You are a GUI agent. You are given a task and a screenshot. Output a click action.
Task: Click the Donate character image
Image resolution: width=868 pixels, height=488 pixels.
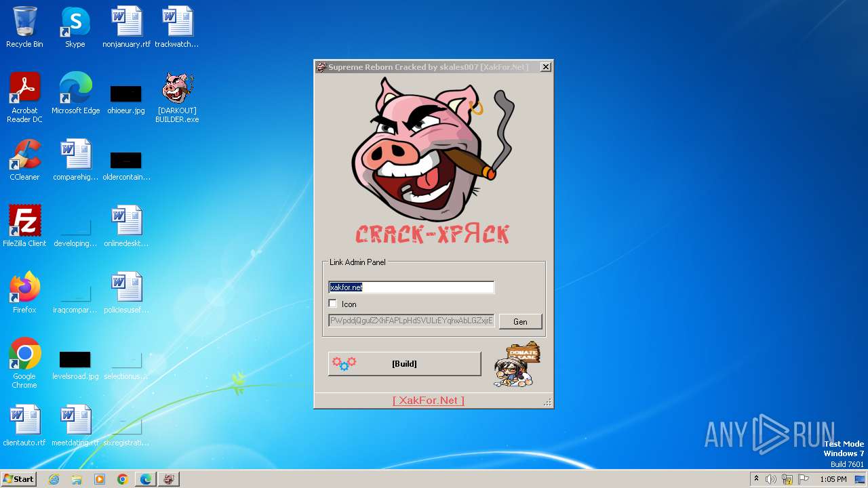517,365
